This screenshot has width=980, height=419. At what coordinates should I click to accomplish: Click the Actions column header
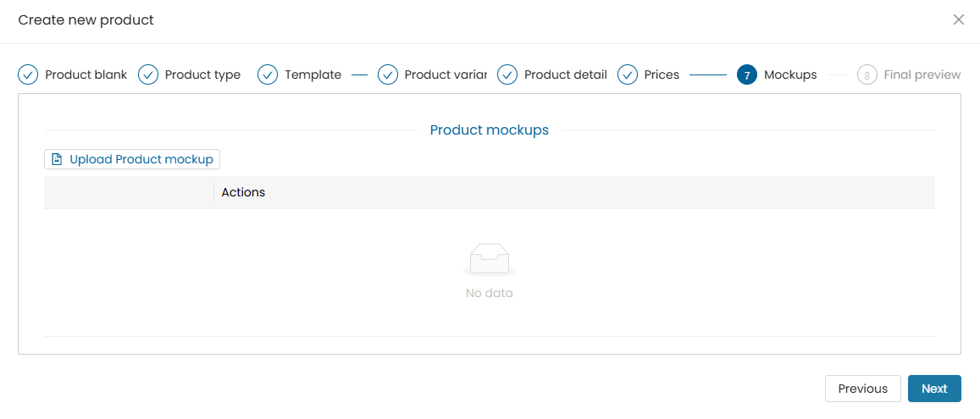[x=243, y=192]
